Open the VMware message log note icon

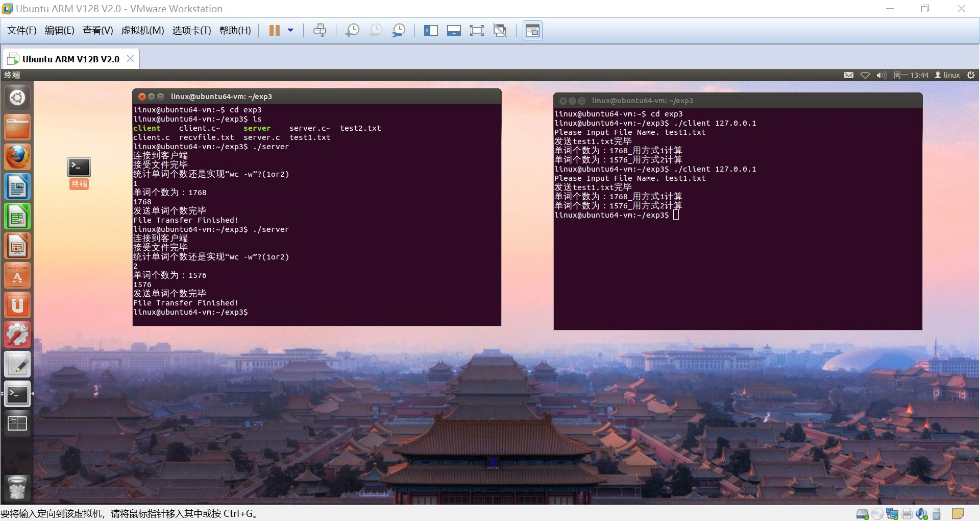tap(958, 514)
